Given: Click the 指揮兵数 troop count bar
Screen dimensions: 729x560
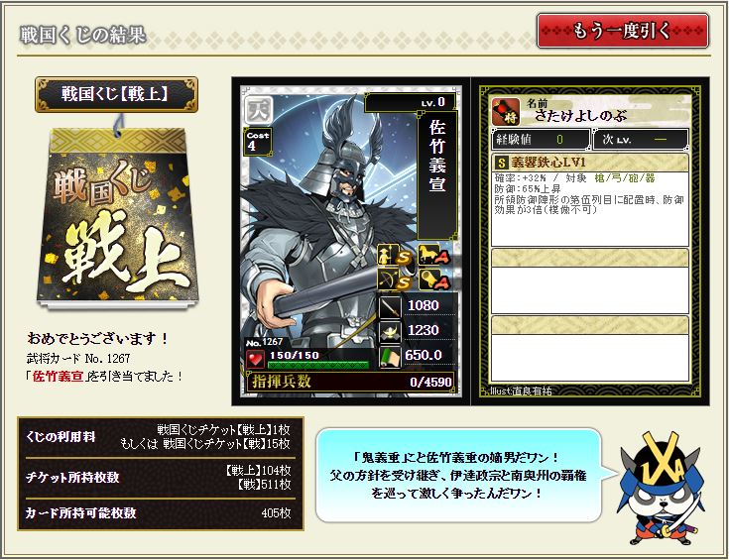Looking at the screenshot, I should (x=351, y=382).
